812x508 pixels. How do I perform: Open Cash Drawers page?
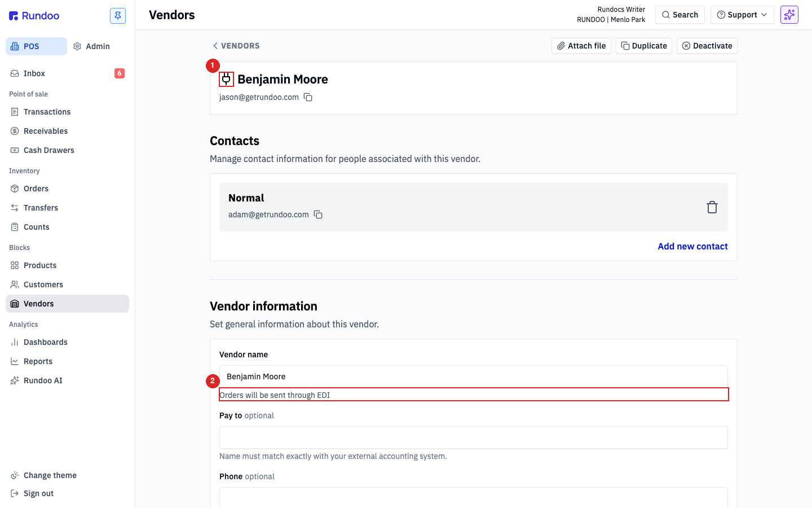(67, 150)
